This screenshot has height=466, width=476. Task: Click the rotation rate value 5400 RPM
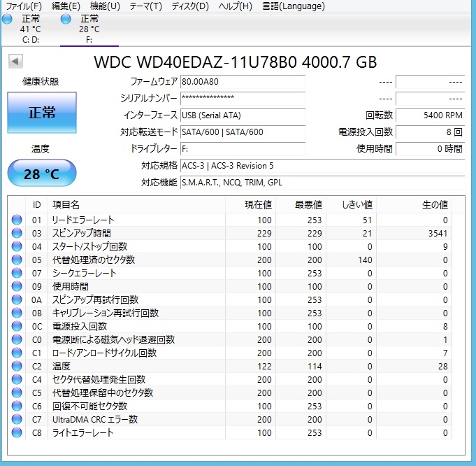pyautogui.click(x=430, y=115)
